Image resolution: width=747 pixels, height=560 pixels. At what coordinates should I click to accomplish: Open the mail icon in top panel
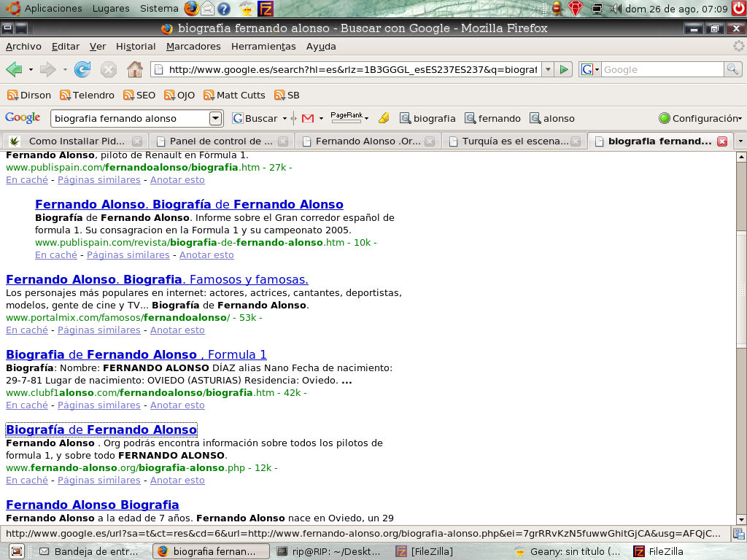pos(207,8)
